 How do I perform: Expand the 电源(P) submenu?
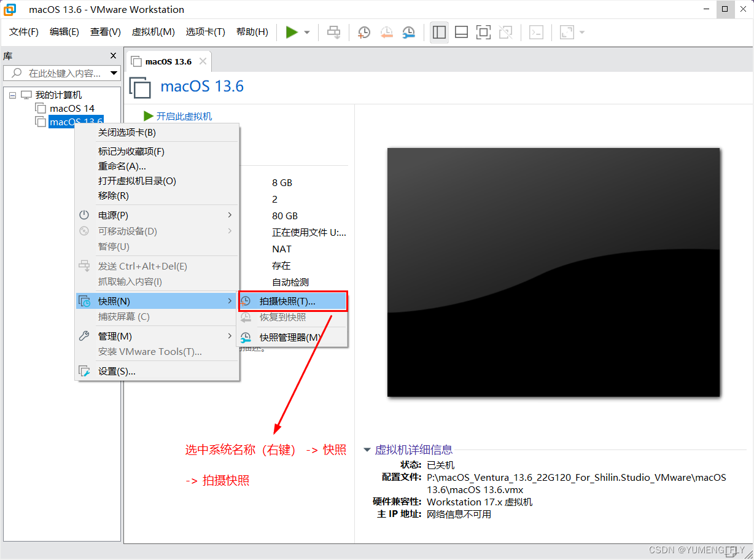(x=157, y=215)
